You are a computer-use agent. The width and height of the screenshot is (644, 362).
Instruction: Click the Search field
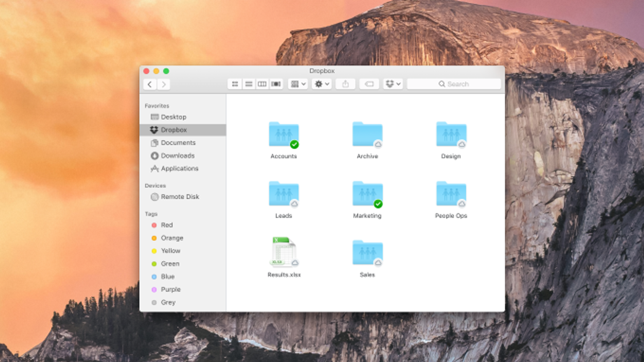coord(454,84)
